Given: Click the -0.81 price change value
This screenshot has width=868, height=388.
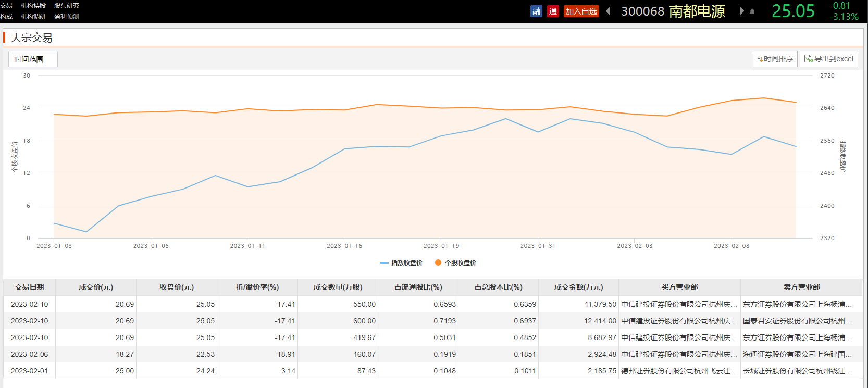Looking at the screenshot, I should click(840, 6).
